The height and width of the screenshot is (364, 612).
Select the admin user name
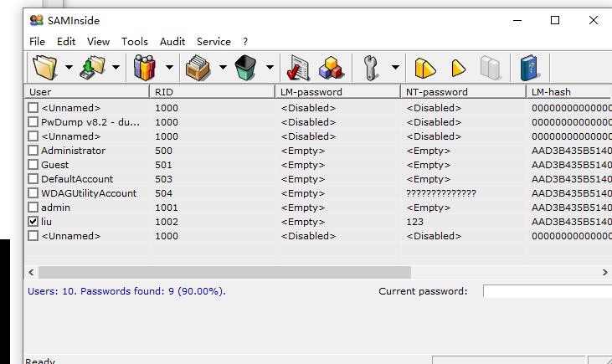pos(55,208)
